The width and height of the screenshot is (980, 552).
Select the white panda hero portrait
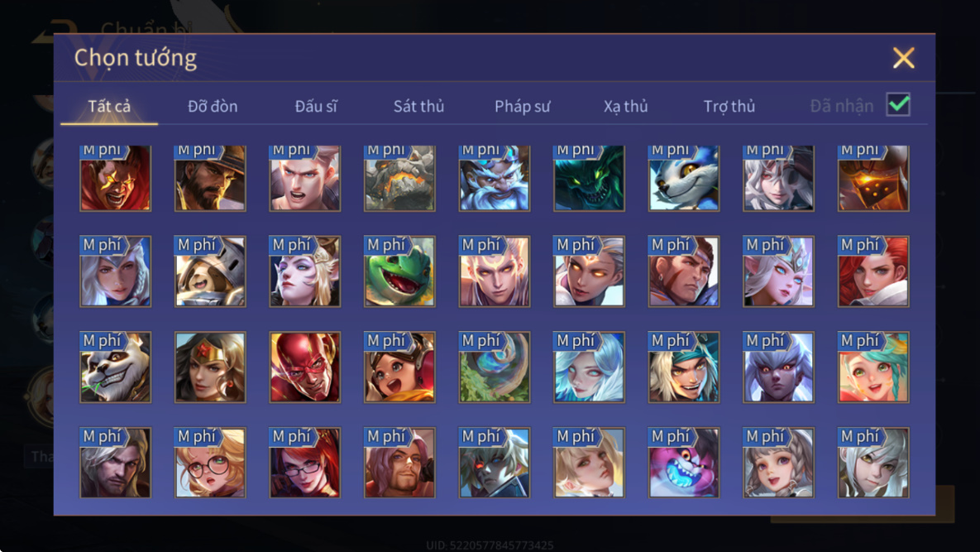tap(115, 367)
